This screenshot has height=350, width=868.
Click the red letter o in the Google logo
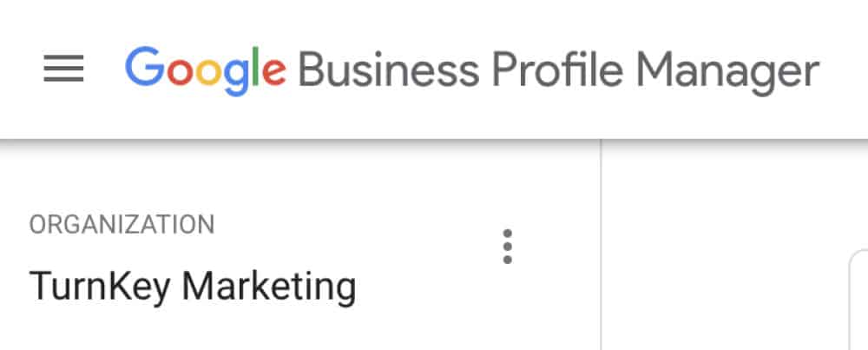180,73
